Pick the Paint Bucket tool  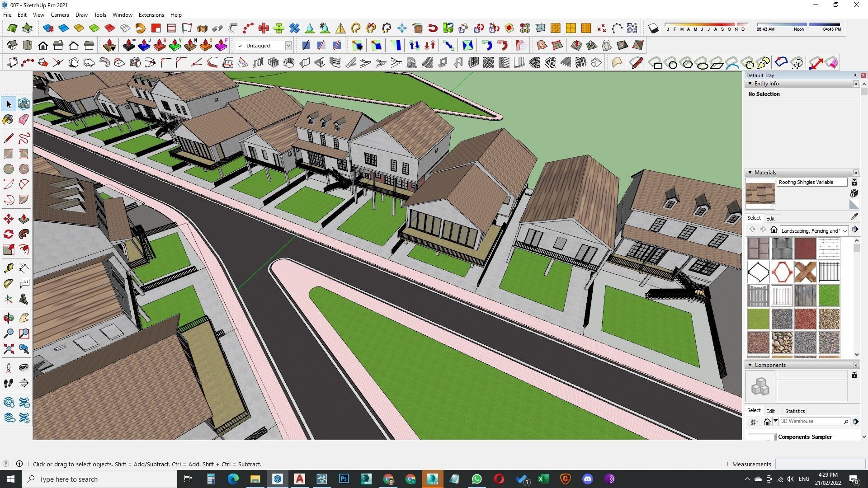pyautogui.click(x=9, y=119)
